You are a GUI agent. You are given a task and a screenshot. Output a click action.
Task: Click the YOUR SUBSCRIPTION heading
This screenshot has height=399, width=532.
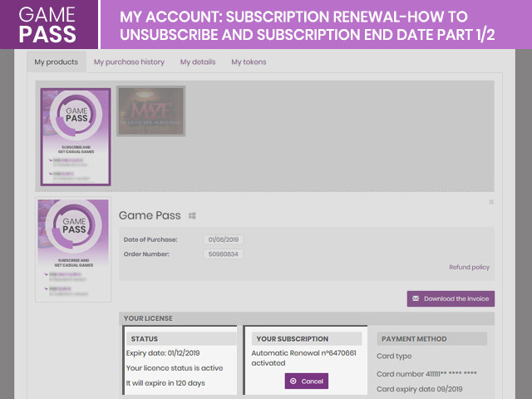(x=292, y=339)
